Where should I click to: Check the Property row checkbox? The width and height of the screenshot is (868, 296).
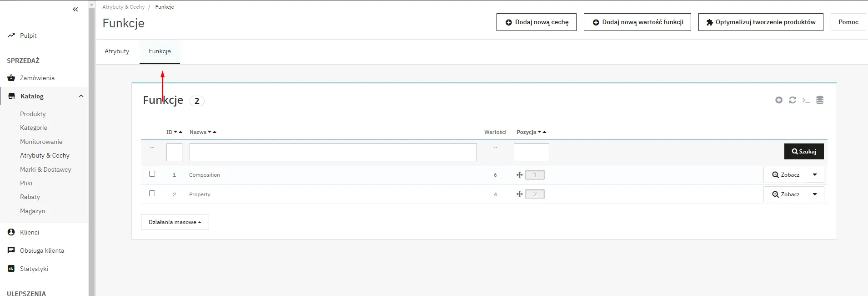pos(152,194)
